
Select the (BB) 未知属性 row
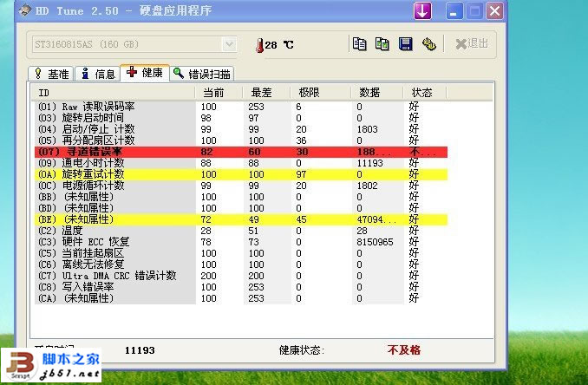coord(241,197)
